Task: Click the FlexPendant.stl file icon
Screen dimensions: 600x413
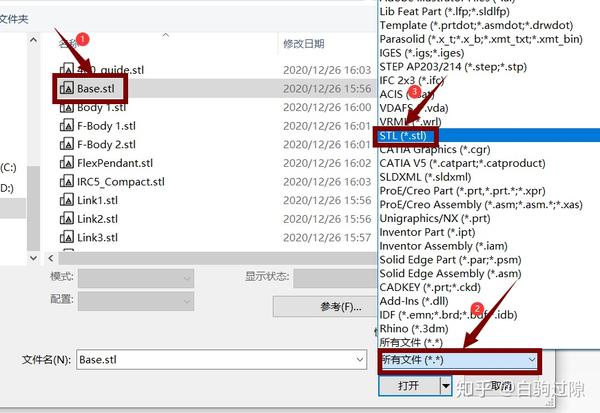Action: coord(67,163)
